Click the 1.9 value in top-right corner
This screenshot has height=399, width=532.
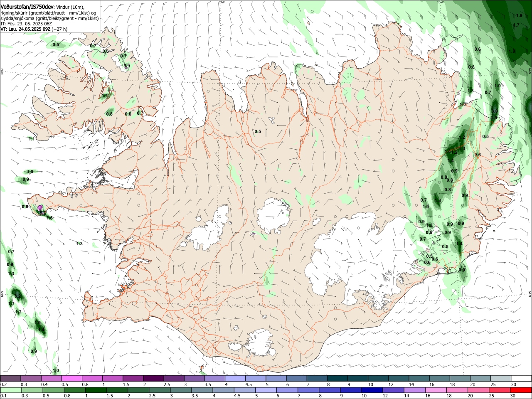[x=519, y=15]
